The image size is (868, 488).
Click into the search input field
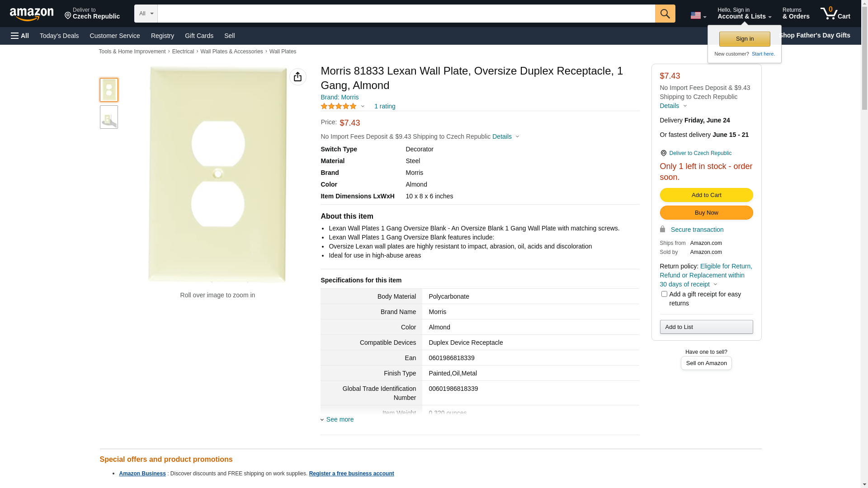pyautogui.click(x=406, y=14)
